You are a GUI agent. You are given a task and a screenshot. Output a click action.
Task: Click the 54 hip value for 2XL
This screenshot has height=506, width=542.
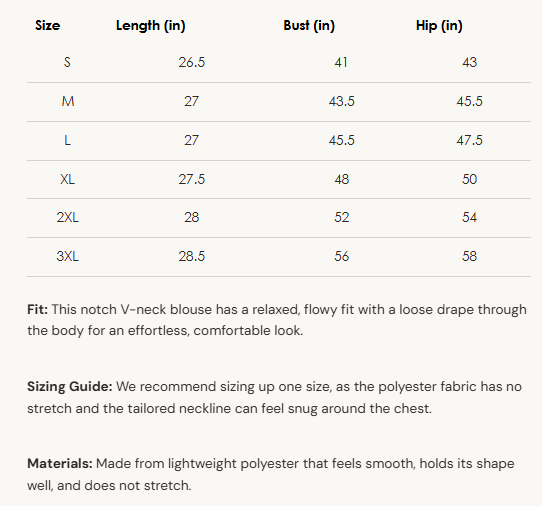469,217
